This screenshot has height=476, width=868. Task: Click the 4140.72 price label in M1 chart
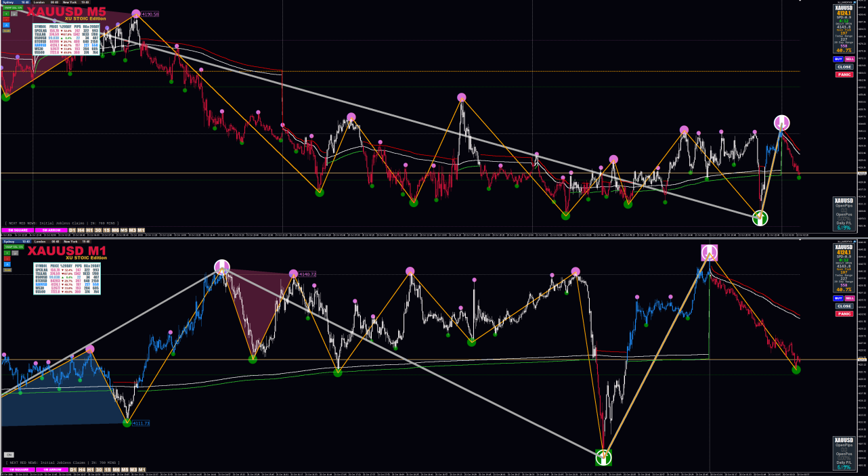308,274
